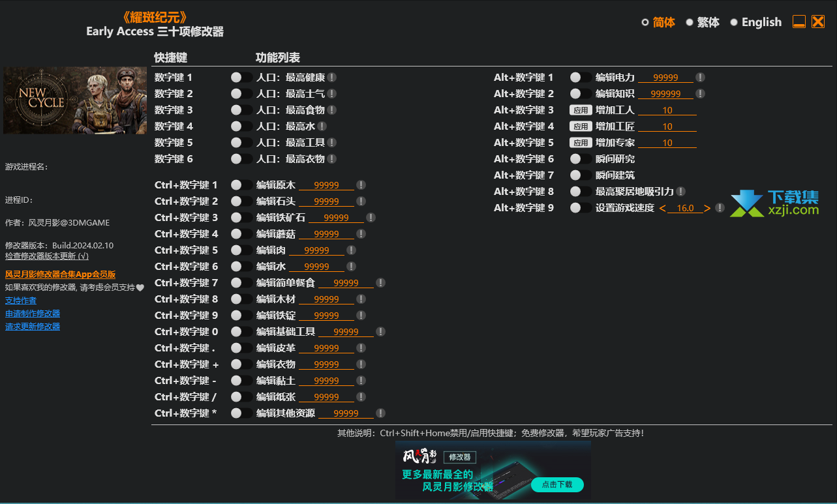This screenshot has width=837, height=504.
Task: Click 编辑纸张 value field
Action: [326, 396]
